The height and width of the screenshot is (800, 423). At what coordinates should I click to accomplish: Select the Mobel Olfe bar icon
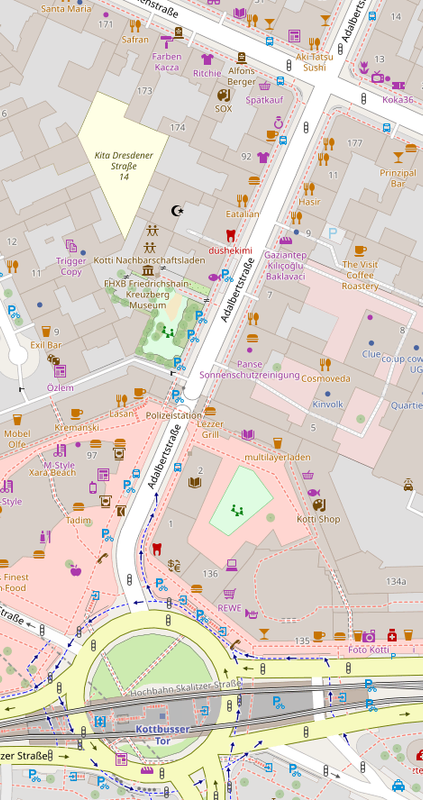17,420
